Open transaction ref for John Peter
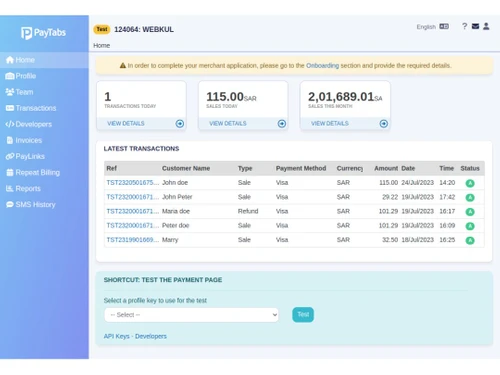 coord(133,197)
